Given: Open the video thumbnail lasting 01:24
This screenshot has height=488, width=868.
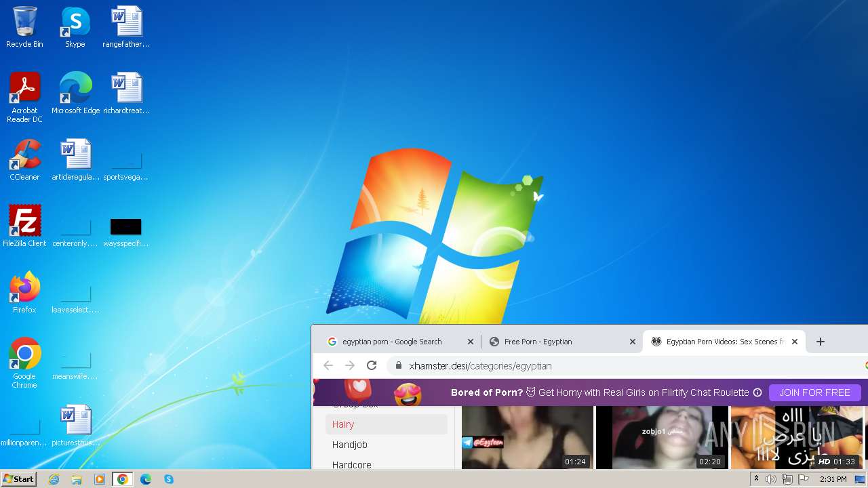Looking at the screenshot, I should 527,438.
